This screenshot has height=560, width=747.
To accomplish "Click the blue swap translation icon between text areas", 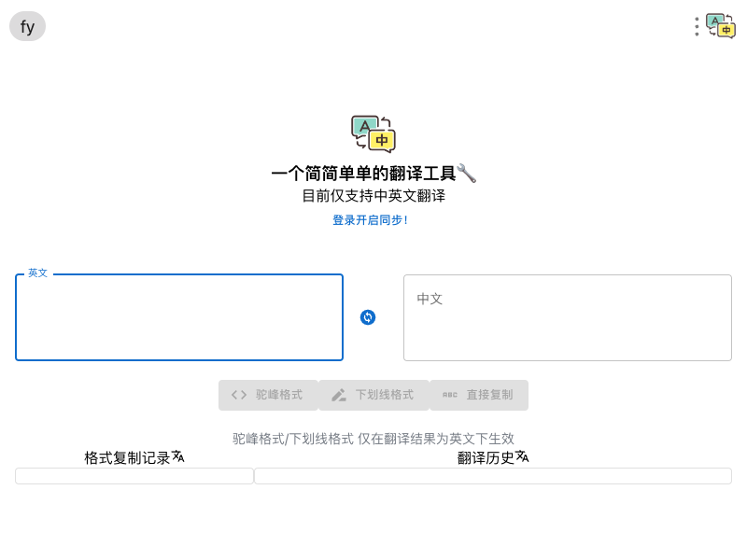I will click(368, 317).
